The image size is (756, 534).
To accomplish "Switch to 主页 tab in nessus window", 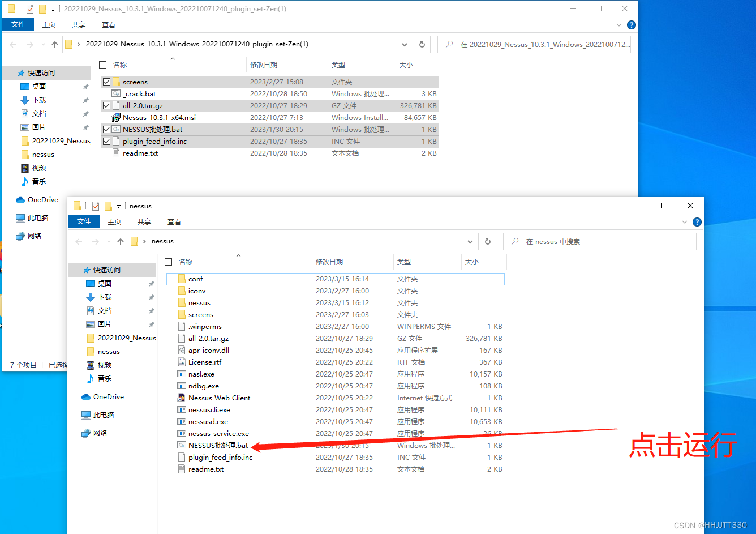I will point(114,221).
